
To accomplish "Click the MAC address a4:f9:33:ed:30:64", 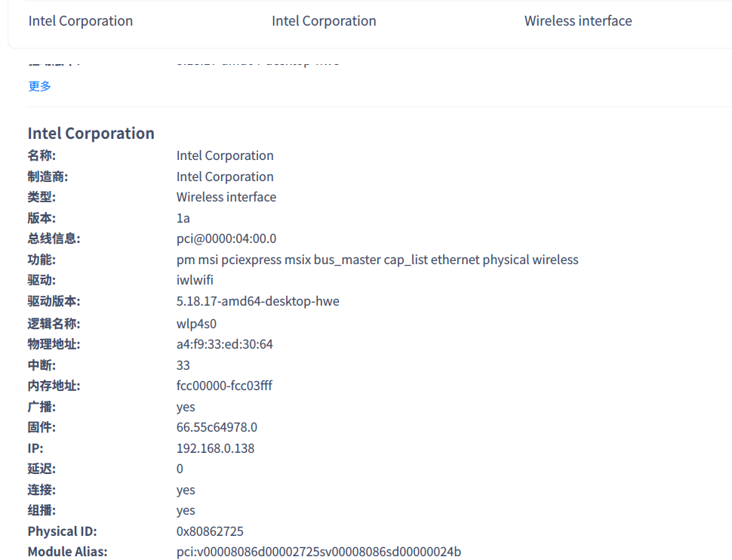I will click(225, 344).
